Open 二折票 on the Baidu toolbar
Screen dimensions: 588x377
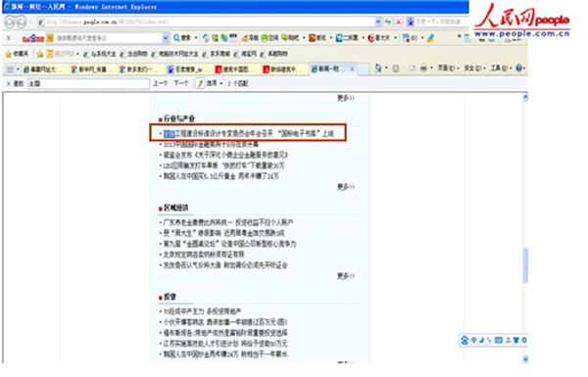[x=347, y=38]
